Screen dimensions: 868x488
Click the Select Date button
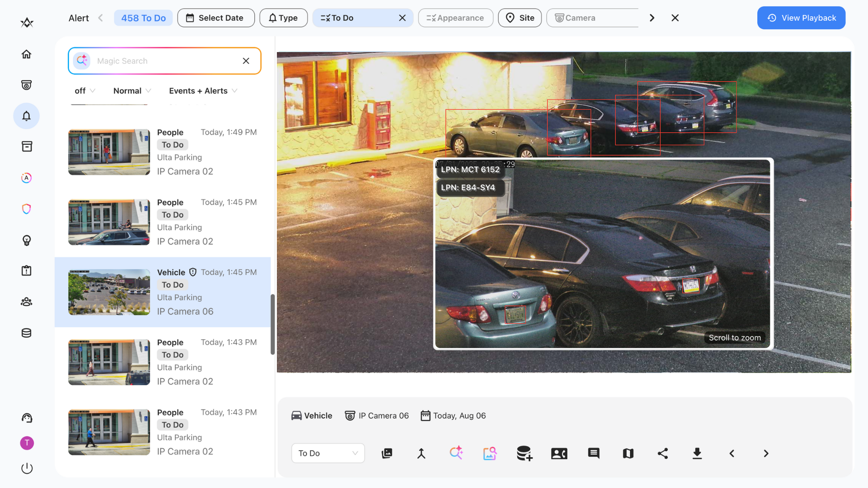click(216, 18)
